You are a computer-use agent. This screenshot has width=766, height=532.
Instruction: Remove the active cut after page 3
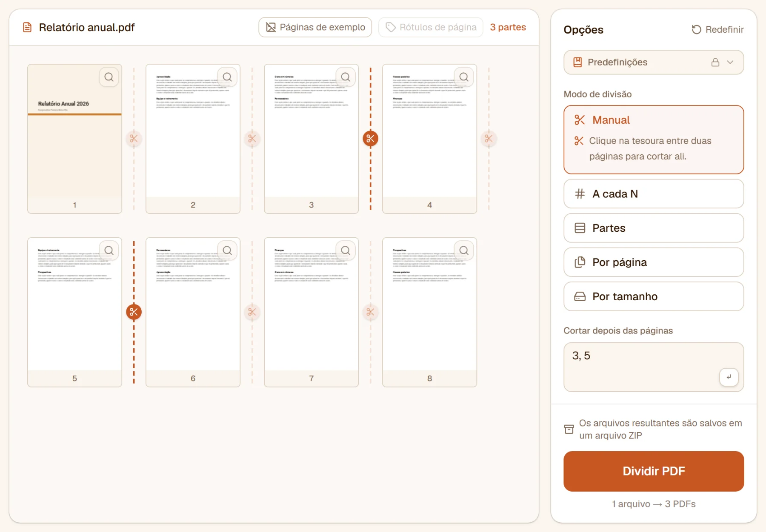coord(370,139)
